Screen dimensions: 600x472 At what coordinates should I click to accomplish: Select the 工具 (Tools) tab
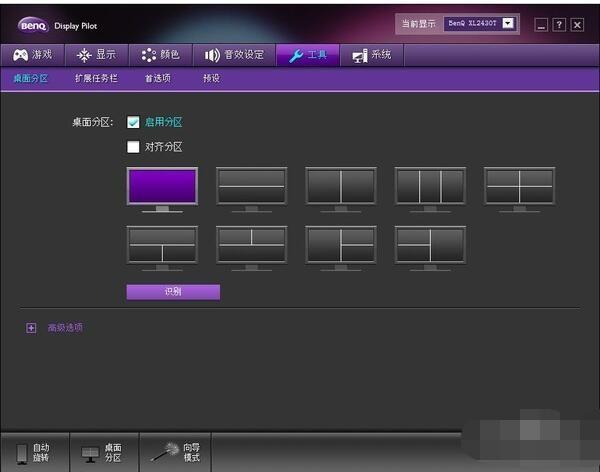pyautogui.click(x=308, y=55)
